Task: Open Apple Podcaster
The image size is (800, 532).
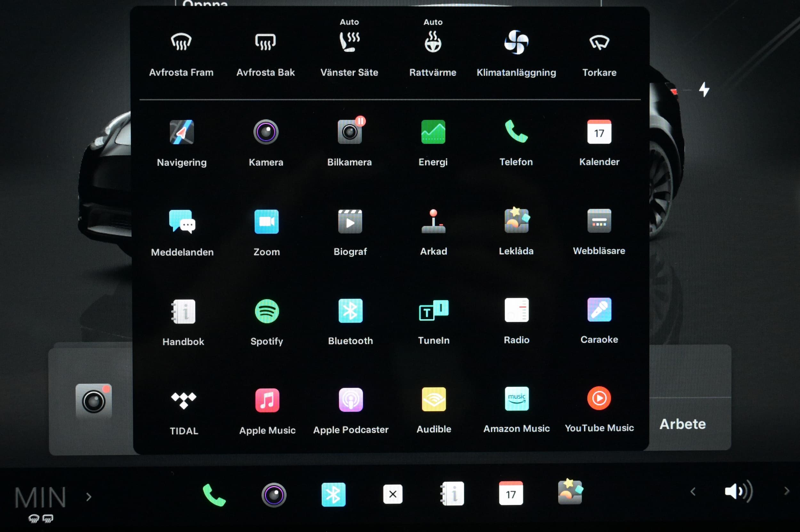Action: tap(351, 400)
